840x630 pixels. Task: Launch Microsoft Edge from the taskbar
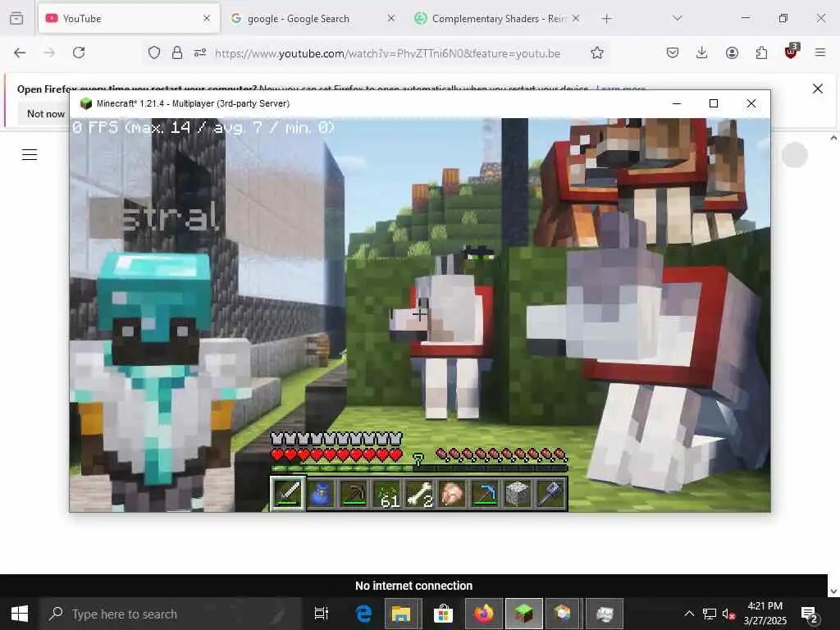tap(363, 614)
